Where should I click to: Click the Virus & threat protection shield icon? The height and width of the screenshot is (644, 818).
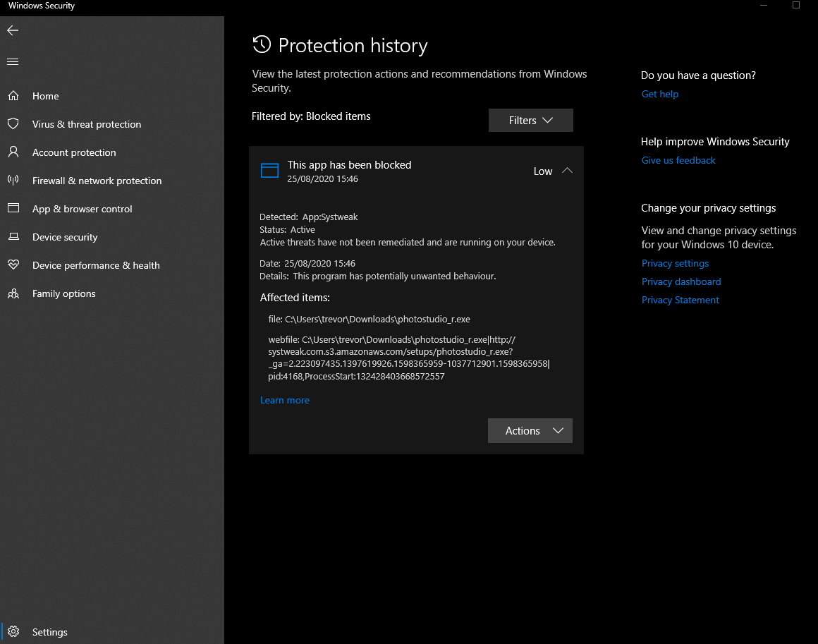(13, 123)
